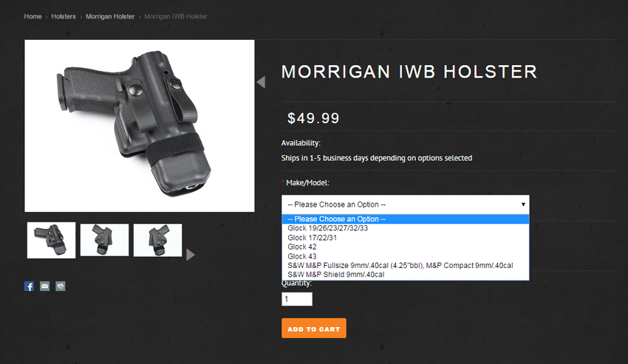Click the right arrow after the thumbnails
Image resolution: width=628 pixels, height=364 pixels.
coord(191,255)
